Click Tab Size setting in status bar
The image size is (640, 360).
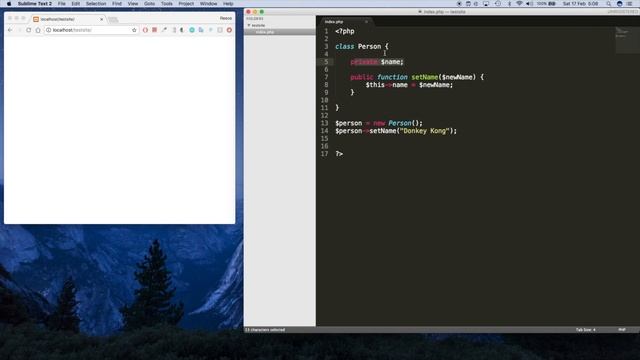click(x=585, y=330)
